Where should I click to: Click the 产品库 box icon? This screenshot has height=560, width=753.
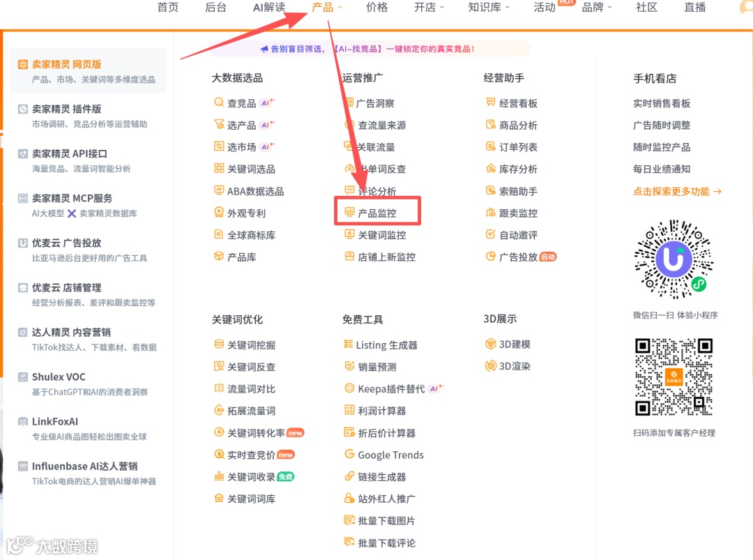pyautogui.click(x=218, y=257)
